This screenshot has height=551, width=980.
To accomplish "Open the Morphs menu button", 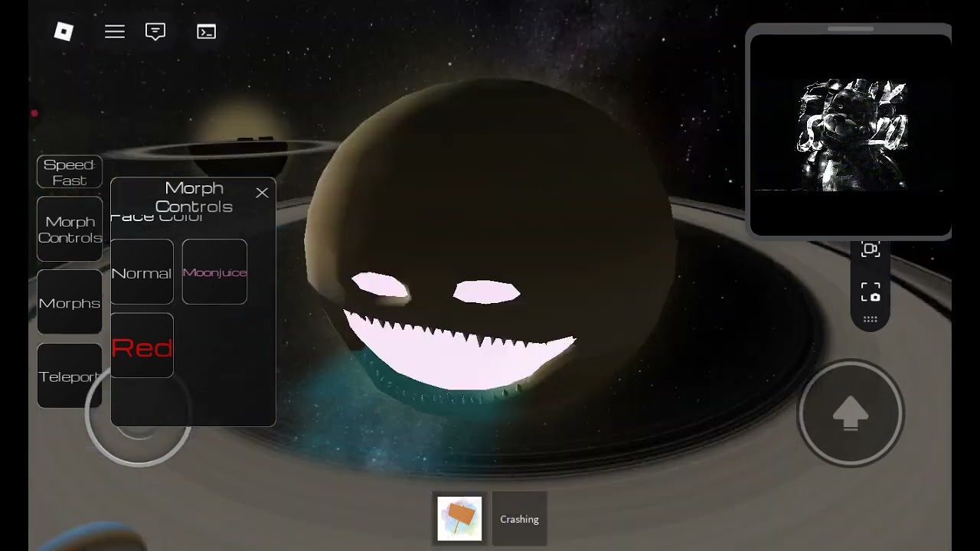I will point(70,303).
